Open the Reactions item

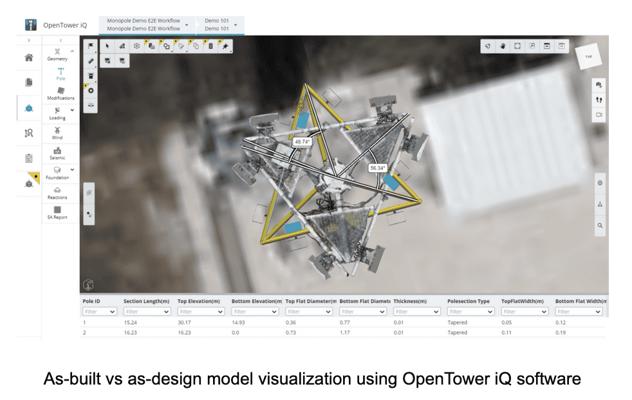(57, 193)
